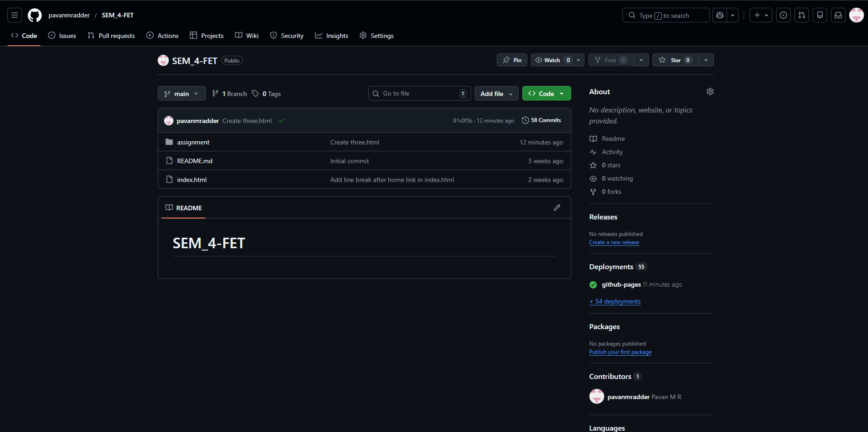
Task: View the 0 Tags link
Action: tap(267, 94)
